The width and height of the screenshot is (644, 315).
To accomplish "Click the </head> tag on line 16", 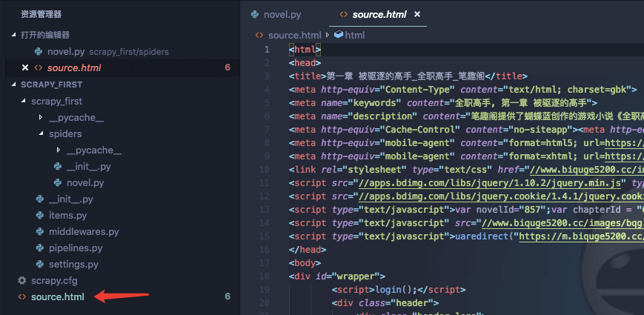I will (308, 249).
